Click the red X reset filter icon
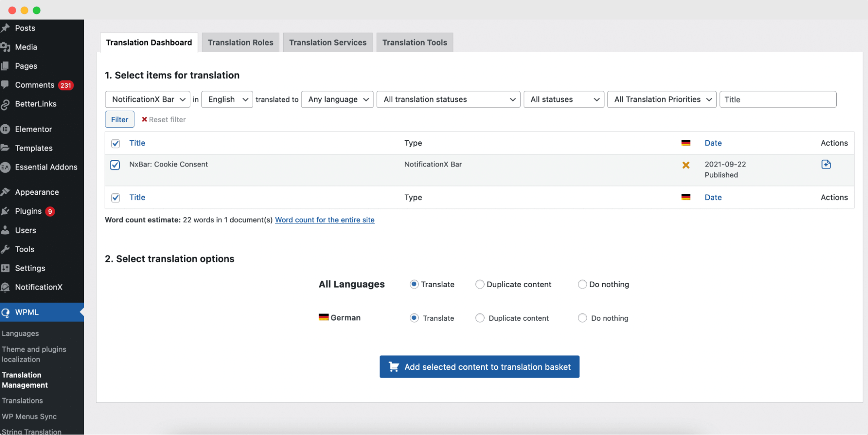868x435 pixels. tap(144, 119)
